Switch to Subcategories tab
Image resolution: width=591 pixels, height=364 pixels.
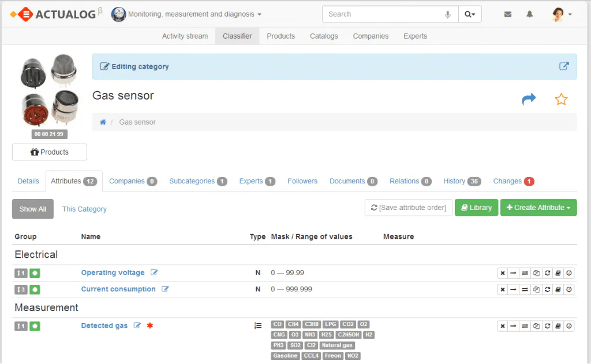tap(198, 181)
